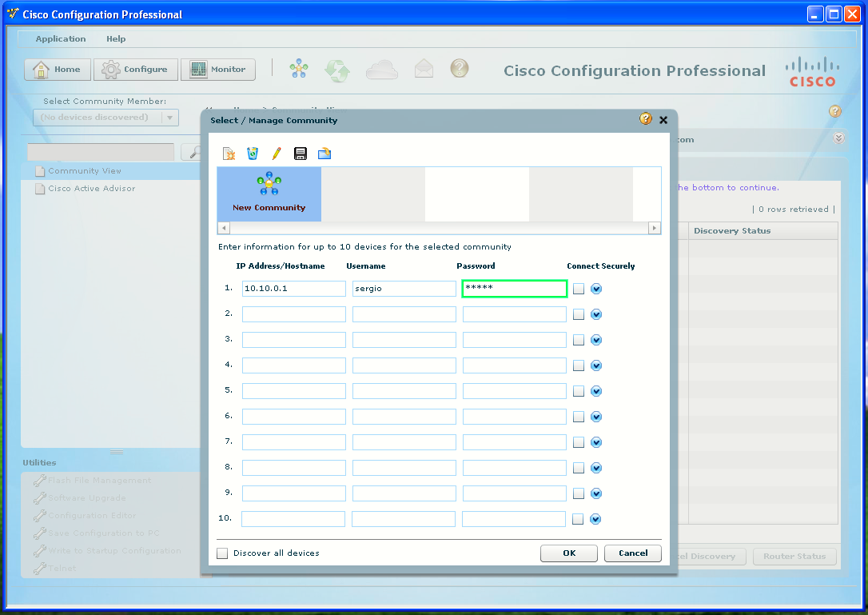
Task: Close the Select / Manage Community dialog
Action: pos(663,120)
